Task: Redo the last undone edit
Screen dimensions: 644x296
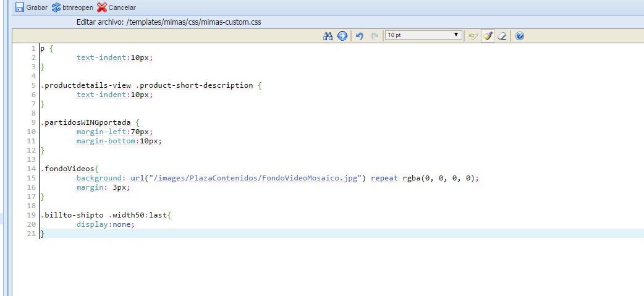Action: click(374, 36)
